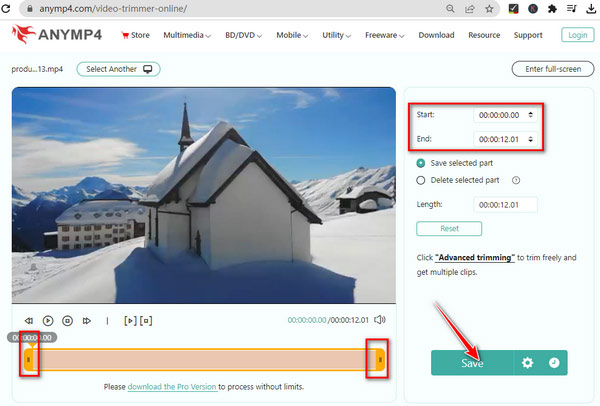Select the Save selected part option
600x406 pixels.
[421, 163]
